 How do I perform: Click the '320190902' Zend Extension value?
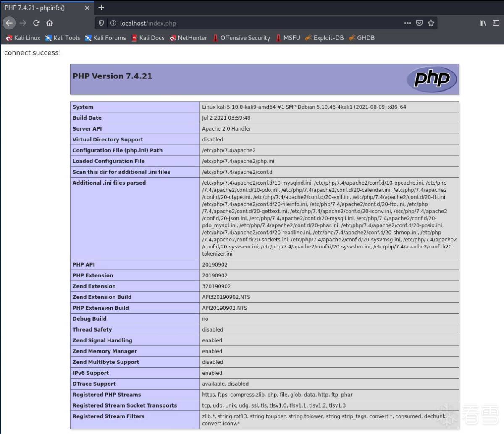click(x=216, y=286)
